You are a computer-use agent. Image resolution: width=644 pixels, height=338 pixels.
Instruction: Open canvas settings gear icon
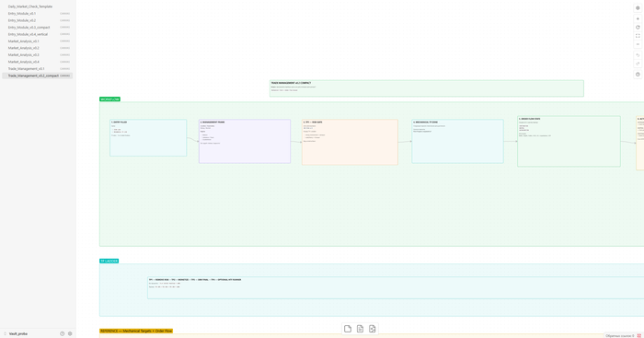(638, 7)
